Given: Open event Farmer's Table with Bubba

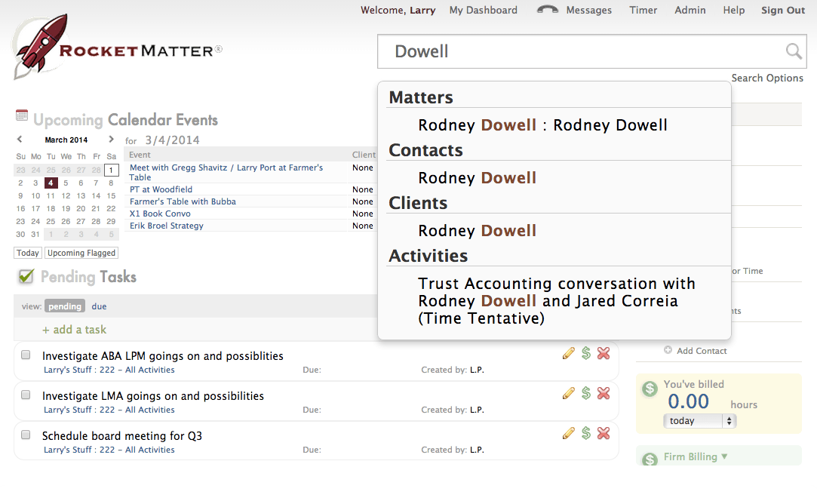Looking at the screenshot, I should (x=183, y=201).
